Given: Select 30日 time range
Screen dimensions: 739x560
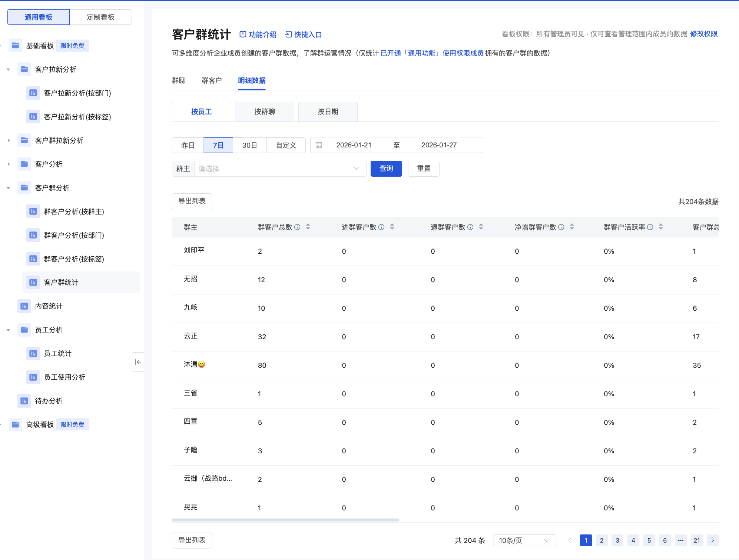Looking at the screenshot, I should (250, 145).
